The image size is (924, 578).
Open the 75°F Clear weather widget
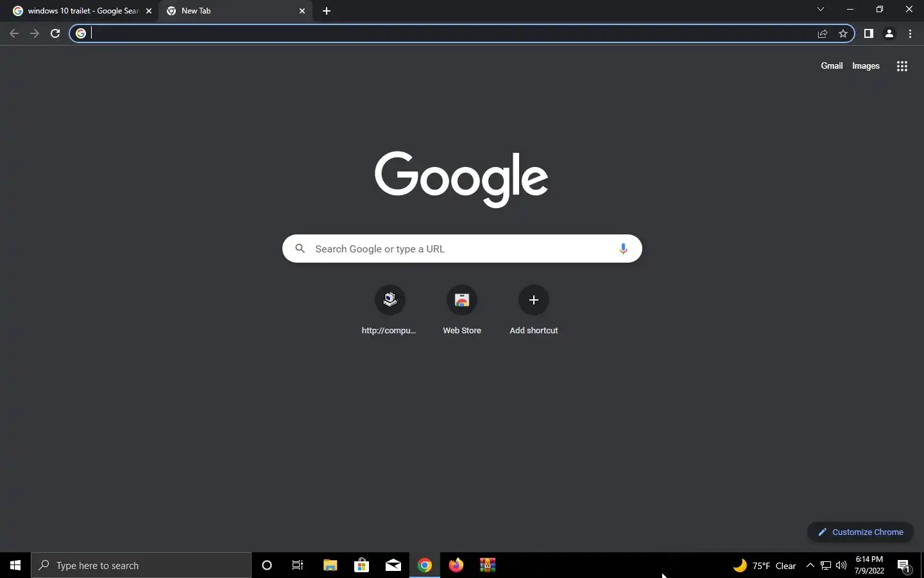click(x=764, y=565)
